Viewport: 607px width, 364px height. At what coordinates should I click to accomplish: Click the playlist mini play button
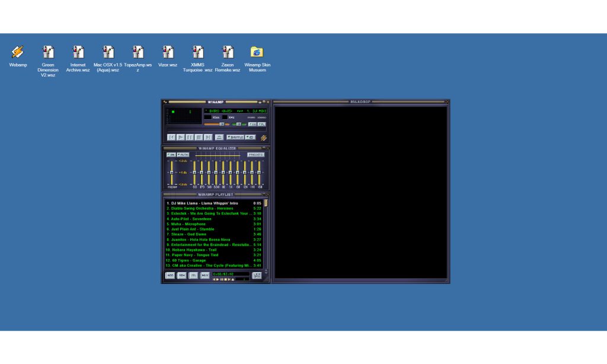click(218, 280)
